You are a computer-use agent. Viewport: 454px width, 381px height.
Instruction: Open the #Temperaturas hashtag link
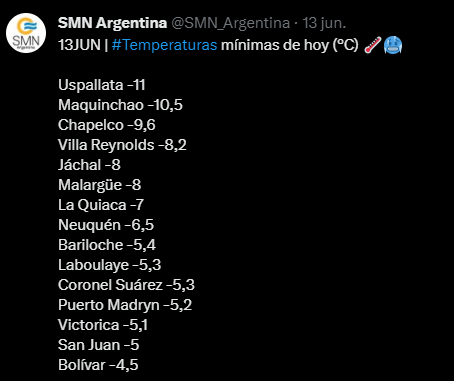[164, 45]
